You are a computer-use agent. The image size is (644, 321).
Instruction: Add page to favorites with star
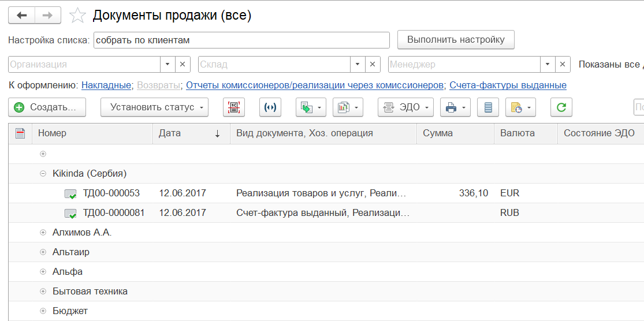click(77, 16)
